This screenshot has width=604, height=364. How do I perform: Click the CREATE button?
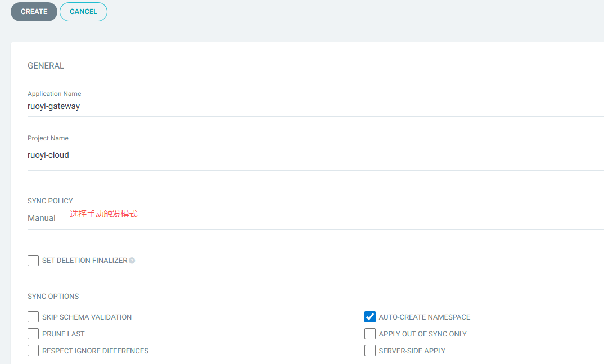point(34,12)
